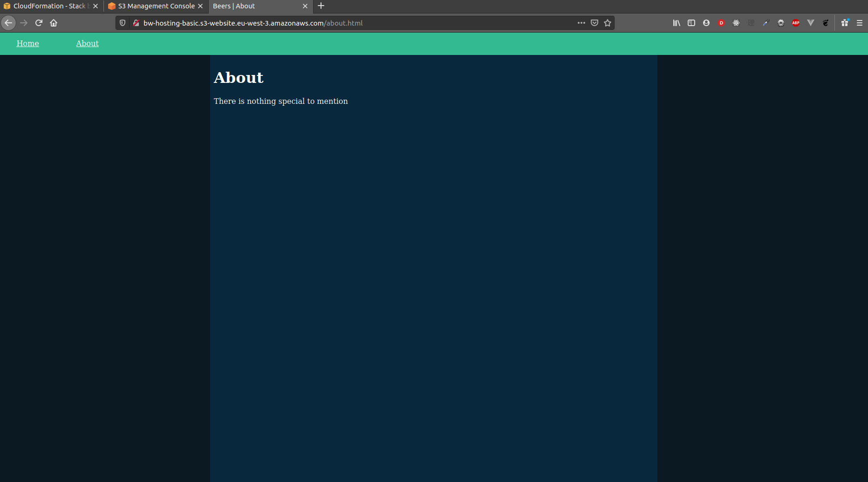Open the gear-shaped extension menu
This screenshot has height=482, width=868.
point(781,23)
